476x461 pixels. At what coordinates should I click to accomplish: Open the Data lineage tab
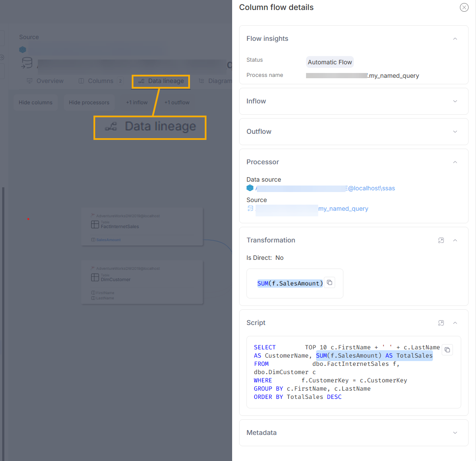coord(161,81)
